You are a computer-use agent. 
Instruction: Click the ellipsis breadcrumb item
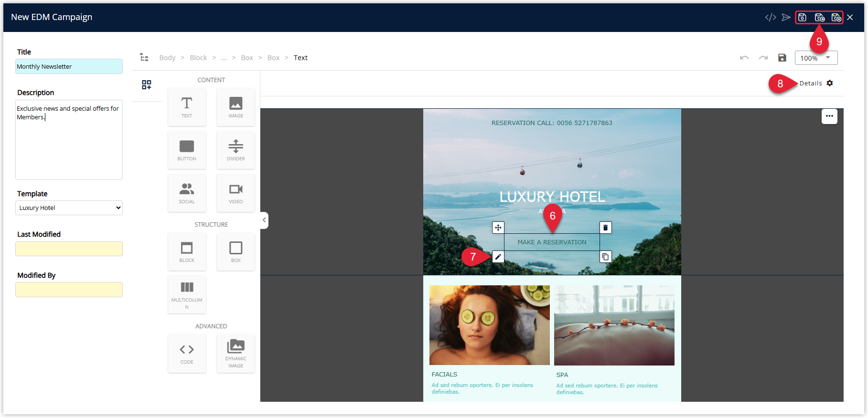(x=224, y=58)
